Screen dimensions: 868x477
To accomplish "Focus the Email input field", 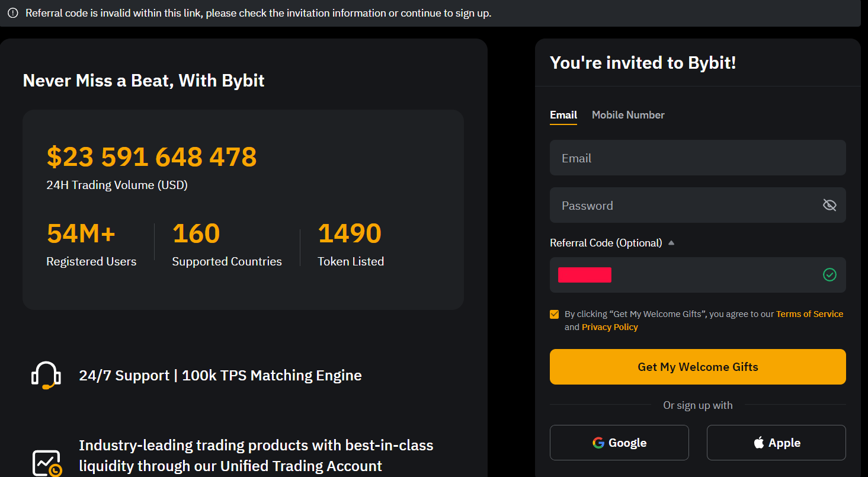I will tap(698, 158).
